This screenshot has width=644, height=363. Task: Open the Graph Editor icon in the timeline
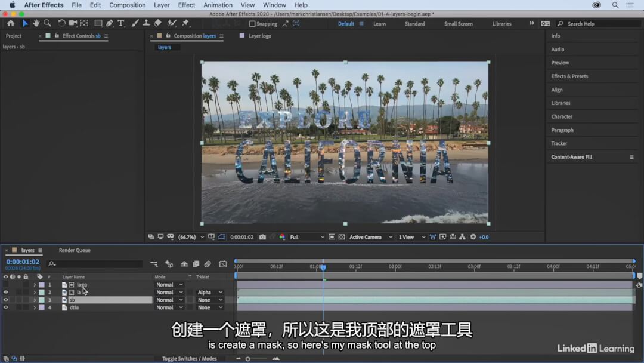coord(223,264)
